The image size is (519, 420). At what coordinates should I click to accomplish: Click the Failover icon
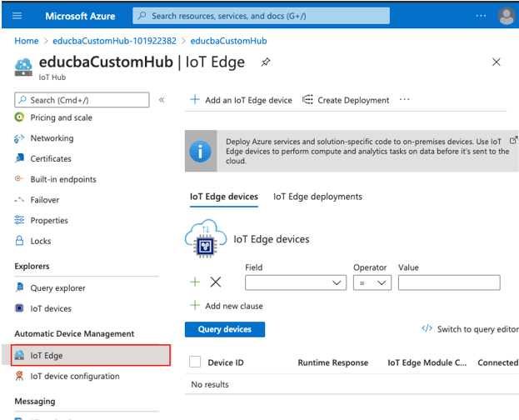19,199
